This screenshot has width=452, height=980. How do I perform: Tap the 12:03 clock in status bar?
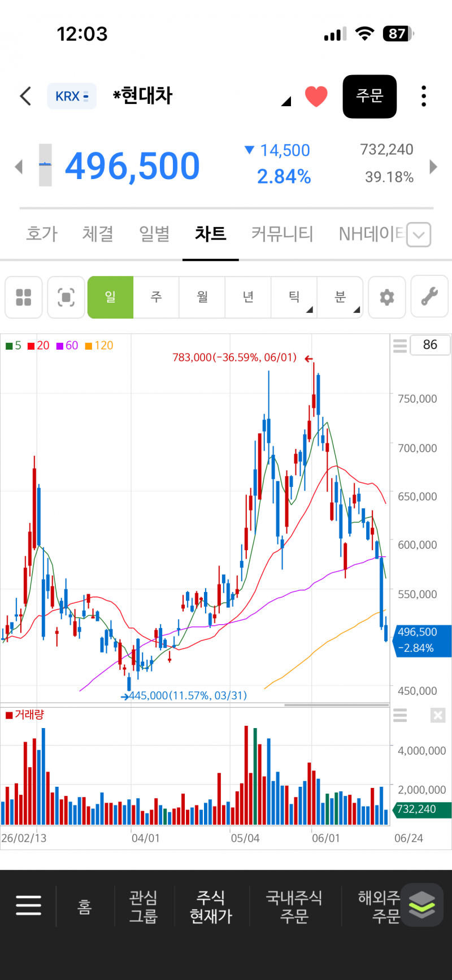click(x=82, y=34)
